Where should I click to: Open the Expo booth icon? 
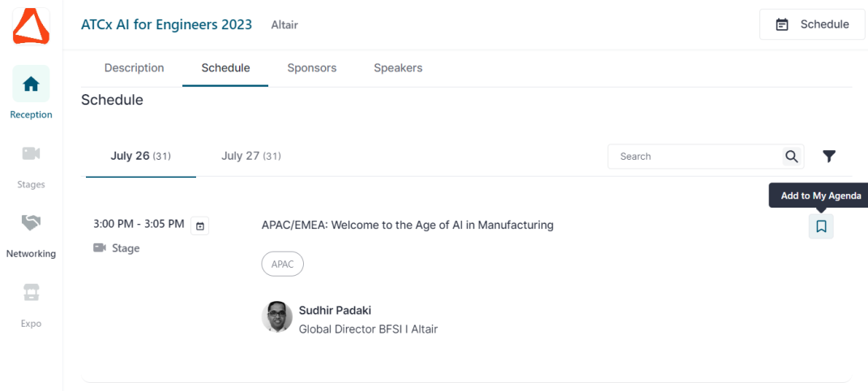click(x=31, y=293)
